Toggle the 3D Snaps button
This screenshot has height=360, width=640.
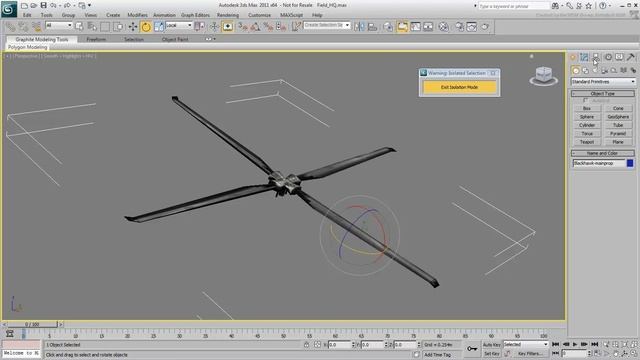click(243, 27)
